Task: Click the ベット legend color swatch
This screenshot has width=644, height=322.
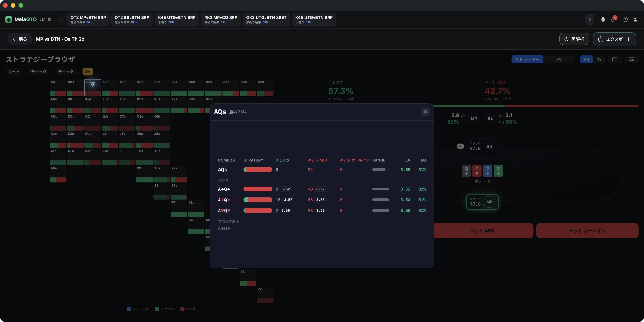Action: [182, 309]
